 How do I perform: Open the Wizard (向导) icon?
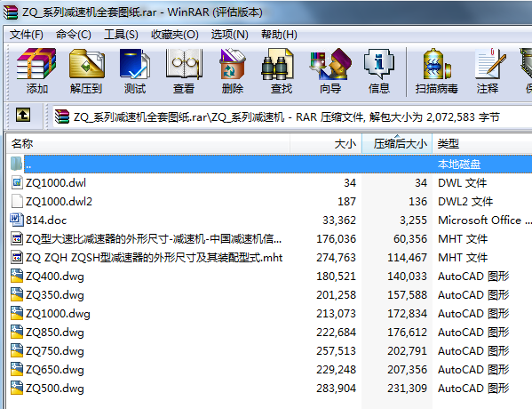pos(330,63)
